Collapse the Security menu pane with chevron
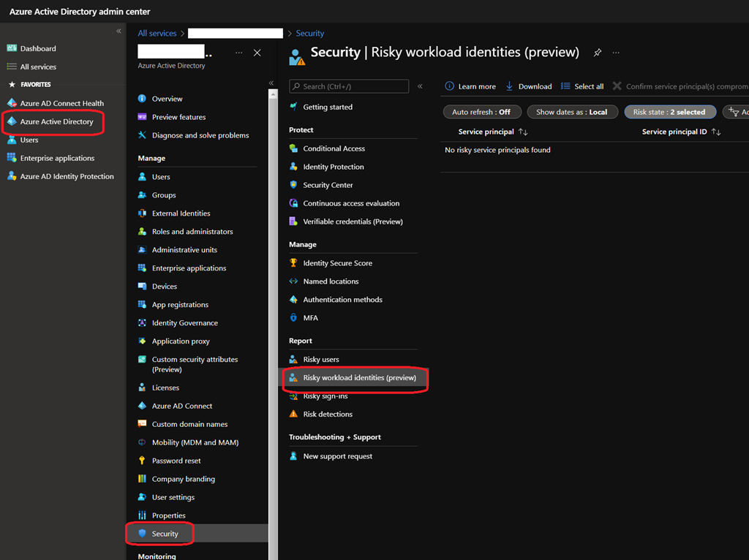749x560 pixels. 420,86
